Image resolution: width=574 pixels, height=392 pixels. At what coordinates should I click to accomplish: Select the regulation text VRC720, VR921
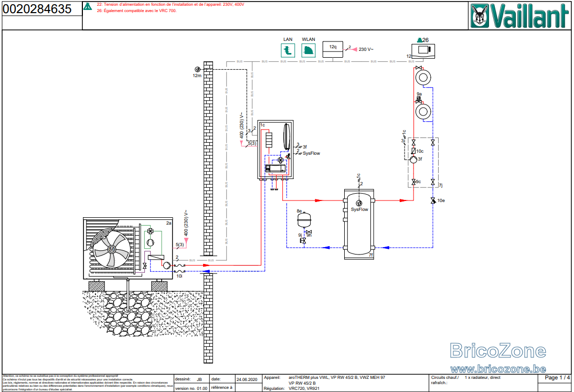pos(304,389)
